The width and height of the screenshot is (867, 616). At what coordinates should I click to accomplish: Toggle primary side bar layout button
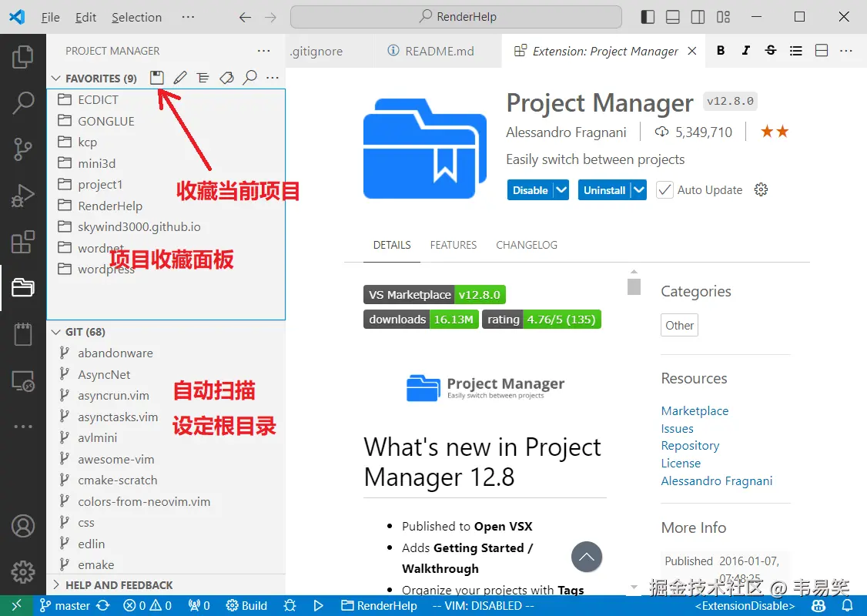648,17
